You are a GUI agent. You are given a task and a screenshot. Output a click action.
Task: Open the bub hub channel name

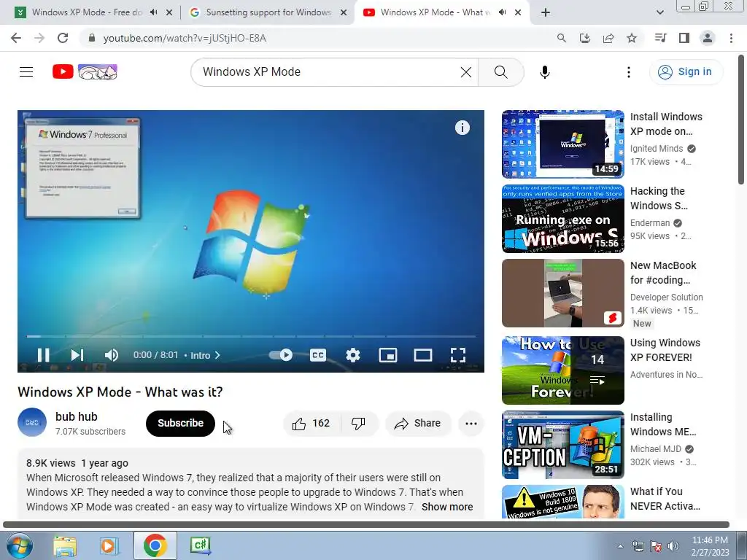(x=76, y=416)
